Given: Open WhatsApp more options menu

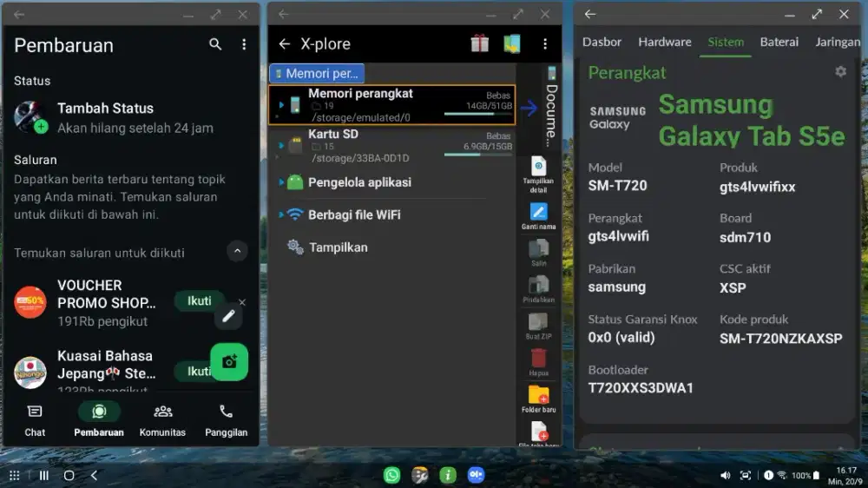Looking at the screenshot, I should tap(244, 45).
